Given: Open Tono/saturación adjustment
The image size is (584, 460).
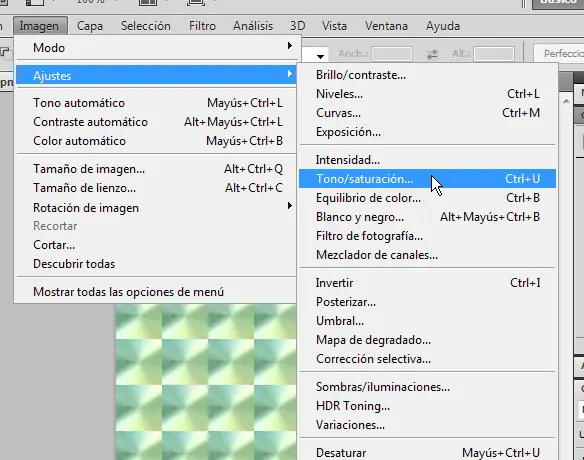Looking at the screenshot, I should (x=427, y=179).
